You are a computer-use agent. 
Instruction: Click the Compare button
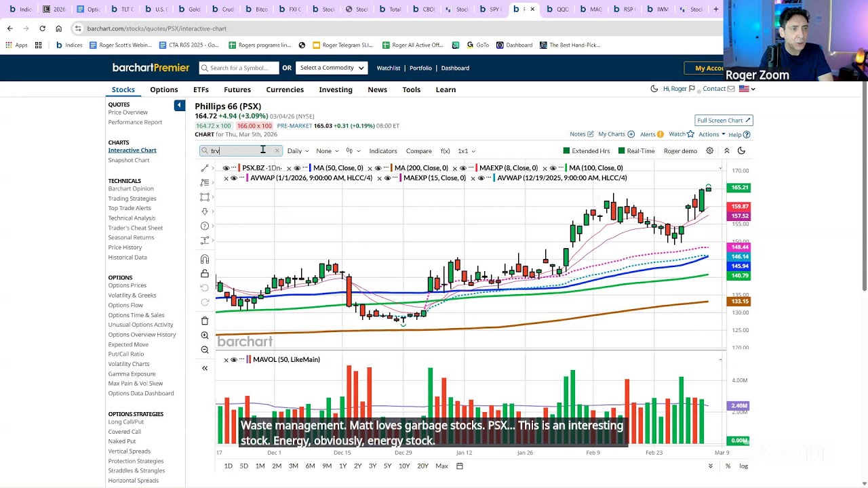[419, 150]
